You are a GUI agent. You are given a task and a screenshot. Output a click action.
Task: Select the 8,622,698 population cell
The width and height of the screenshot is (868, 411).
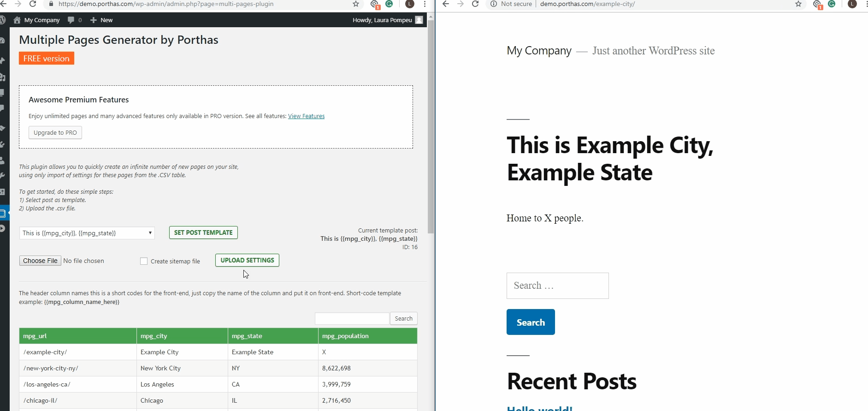click(x=368, y=368)
